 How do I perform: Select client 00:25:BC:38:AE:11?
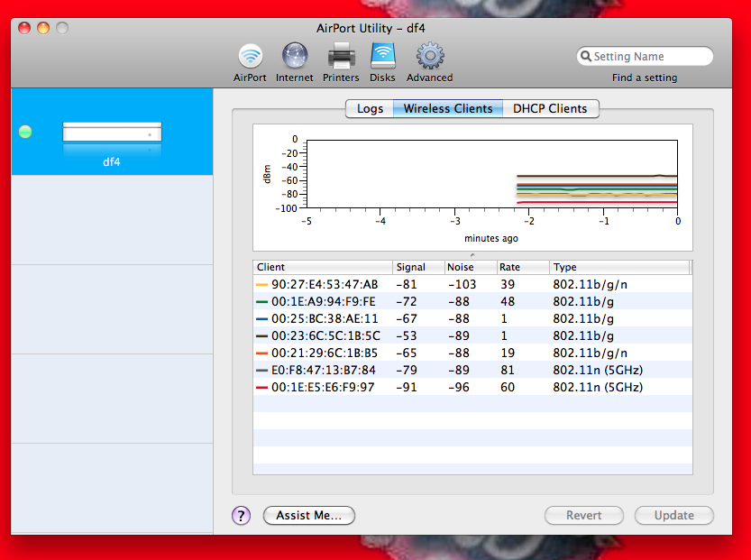(x=472, y=318)
